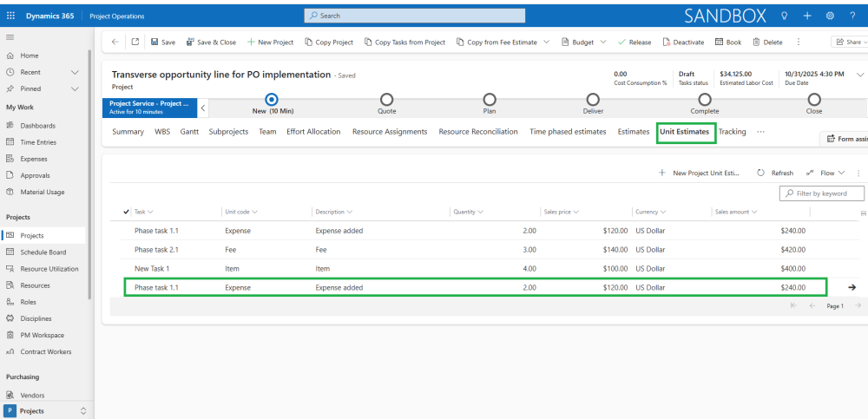
Task: Click the Refresh grid icon
Action: tap(761, 173)
